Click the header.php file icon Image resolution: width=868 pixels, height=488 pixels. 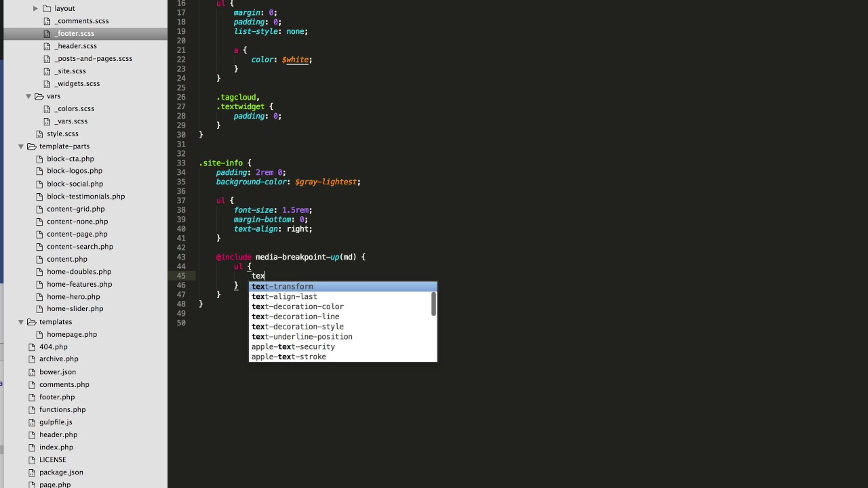tap(32, 434)
